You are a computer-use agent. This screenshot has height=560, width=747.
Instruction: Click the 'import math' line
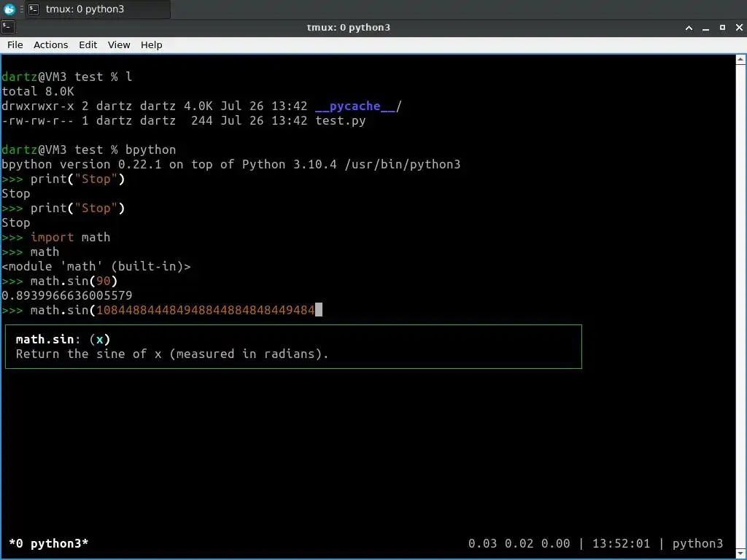pyautogui.click(x=71, y=237)
